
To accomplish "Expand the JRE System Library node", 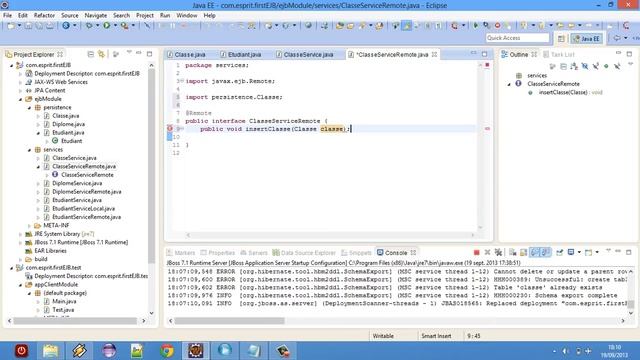I will coord(20,234).
